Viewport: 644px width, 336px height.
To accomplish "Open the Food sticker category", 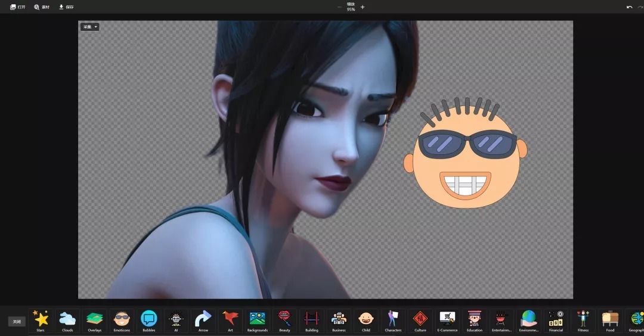I will coord(610,321).
